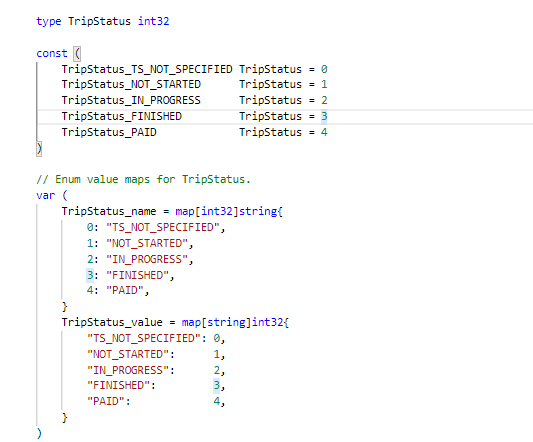Click value 1 of TripStatus_NOT_STARTED constant

(324, 84)
